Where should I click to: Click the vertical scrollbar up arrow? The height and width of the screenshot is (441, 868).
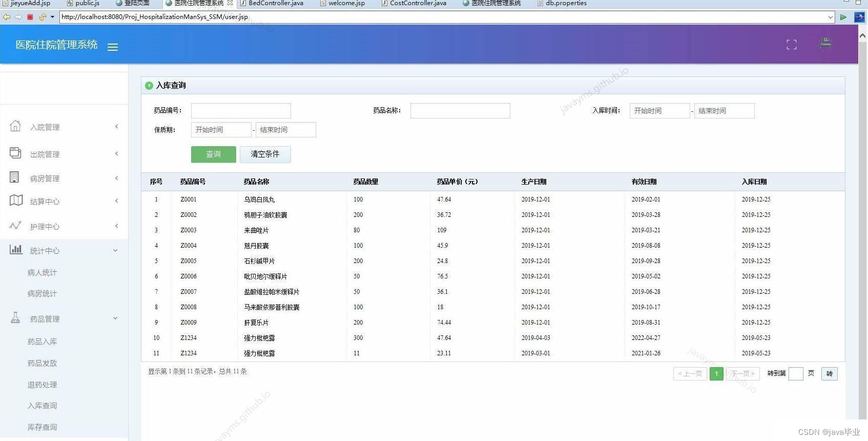click(862, 36)
